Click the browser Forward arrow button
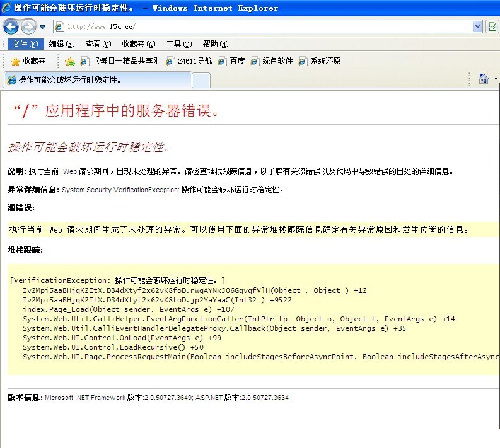Viewport: 500px width, 448px height. click(x=28, y=26)
